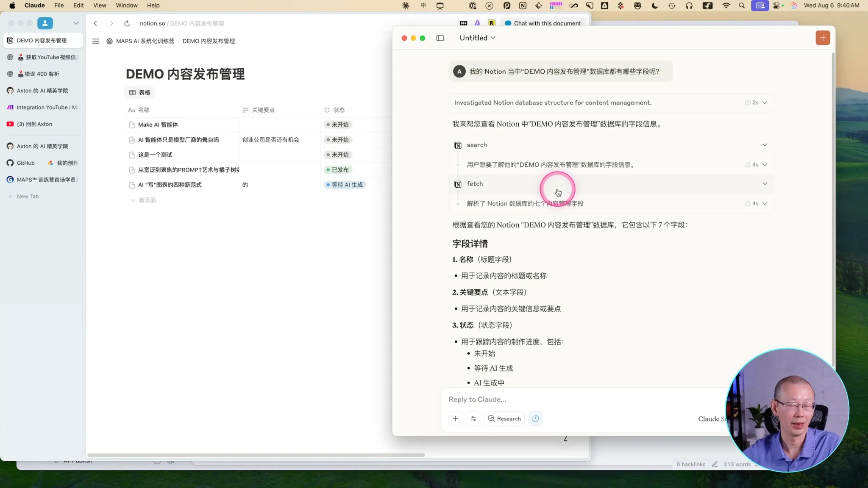Click the orange new chat plus button
This screenshot has height=488, width=868.
(823, 38)
